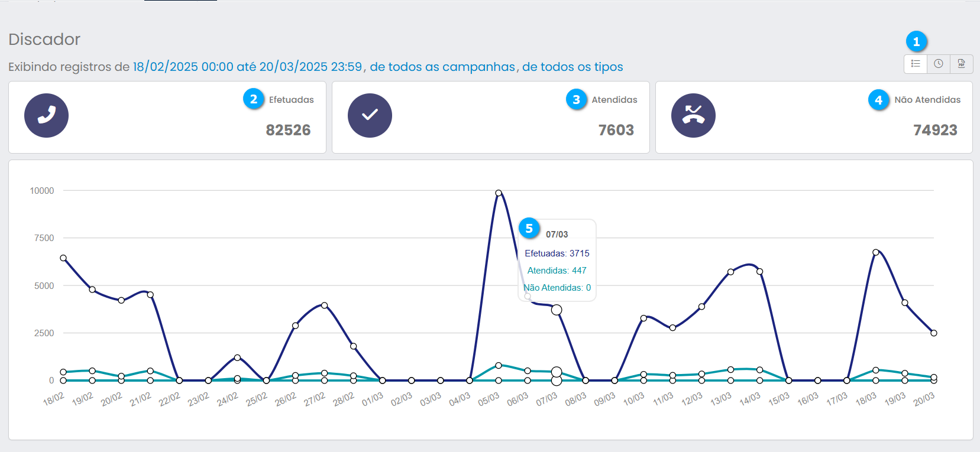Click the 14/03 x-axis date label
This screenshot has width=980, height=452.
tap(749, 399)
